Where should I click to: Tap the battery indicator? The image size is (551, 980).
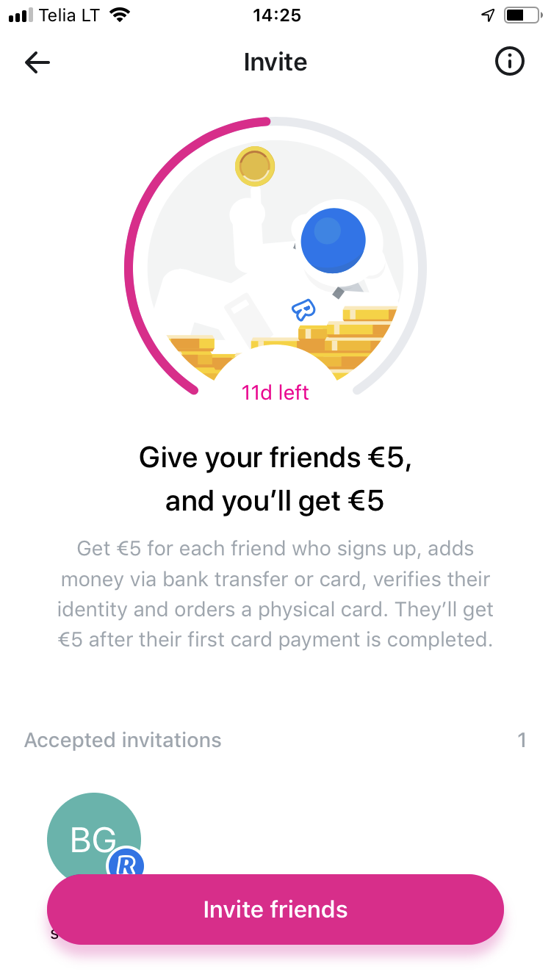click(x=521, y=15)
